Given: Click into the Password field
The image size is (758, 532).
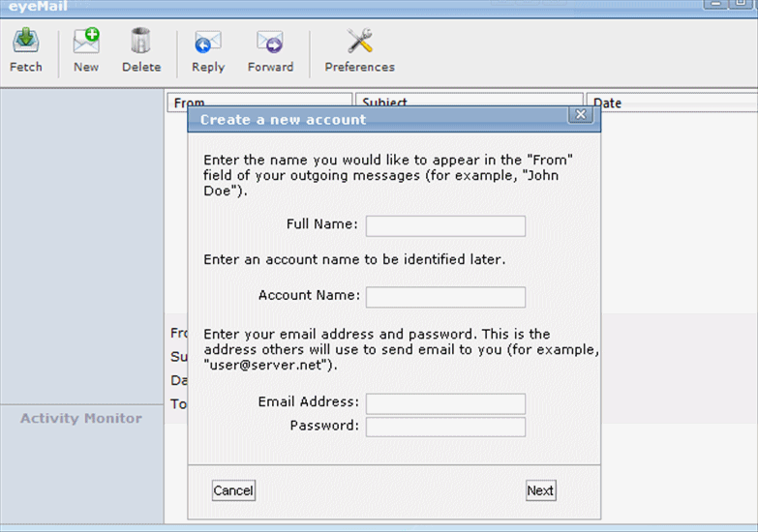Looking at the screenshot, I should click(x=445, y=427).
